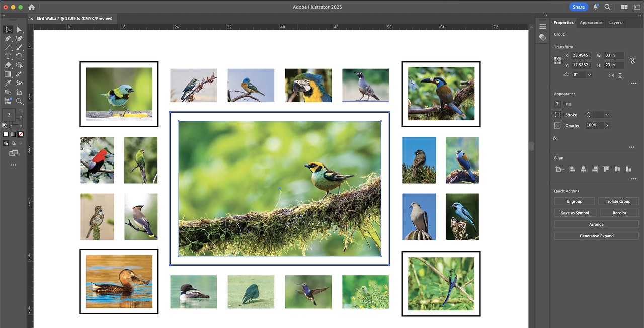Click the Ungroup button

coord(574,201)
